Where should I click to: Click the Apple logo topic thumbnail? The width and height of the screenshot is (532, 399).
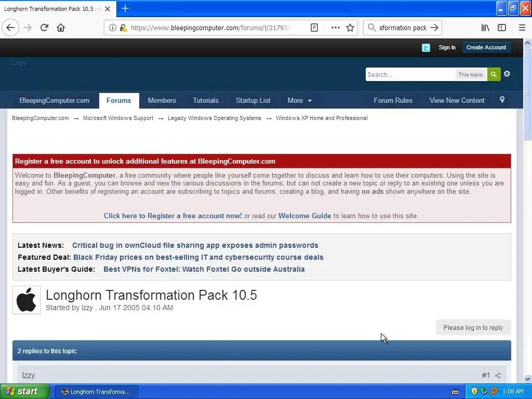26,300
